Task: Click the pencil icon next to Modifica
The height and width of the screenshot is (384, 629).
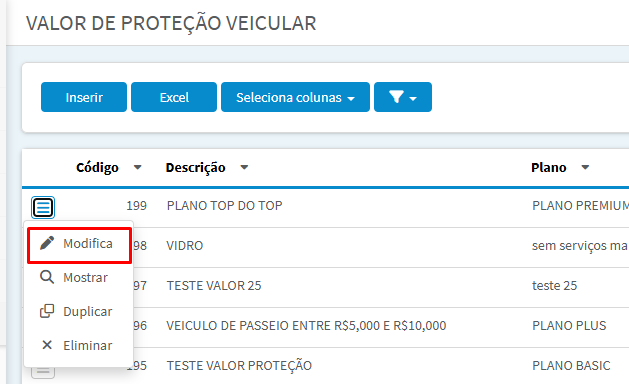Action: (47, 243)
